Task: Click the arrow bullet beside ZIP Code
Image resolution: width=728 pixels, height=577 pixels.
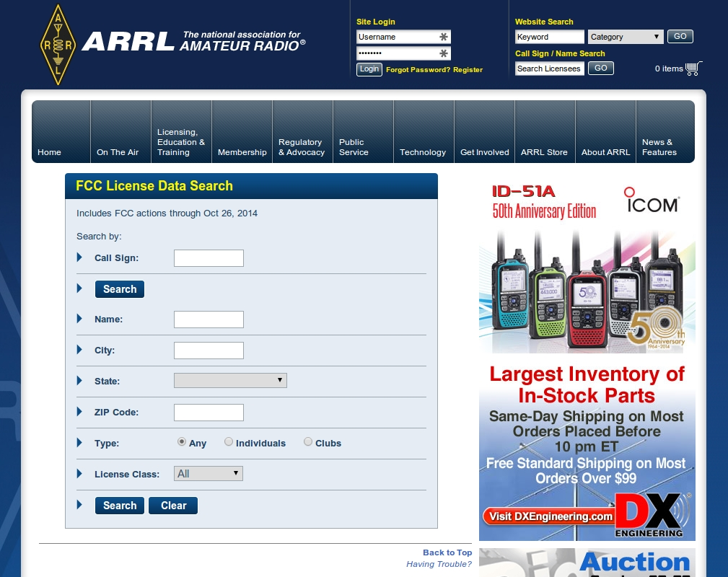Action: [x=79, y=412]
